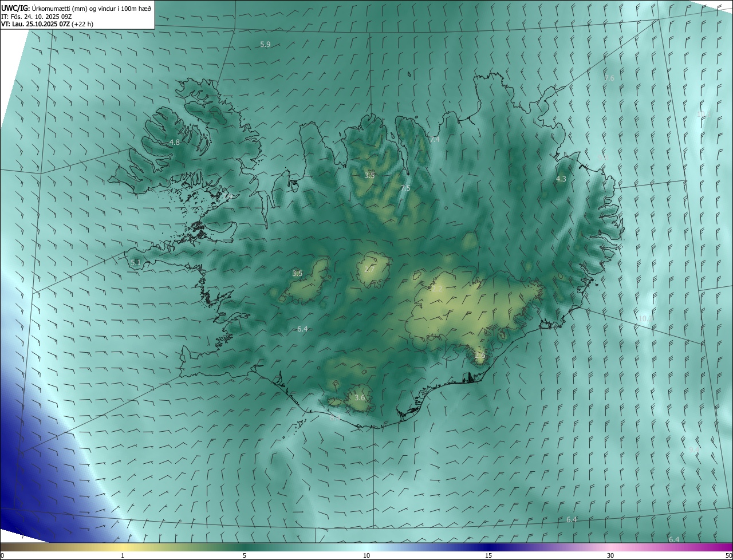Click the 'IT: Fös. 24. 10. 2025 09Z' line
Image resolution: width=733 pixels, height=560 pixels.
(36, 17)
